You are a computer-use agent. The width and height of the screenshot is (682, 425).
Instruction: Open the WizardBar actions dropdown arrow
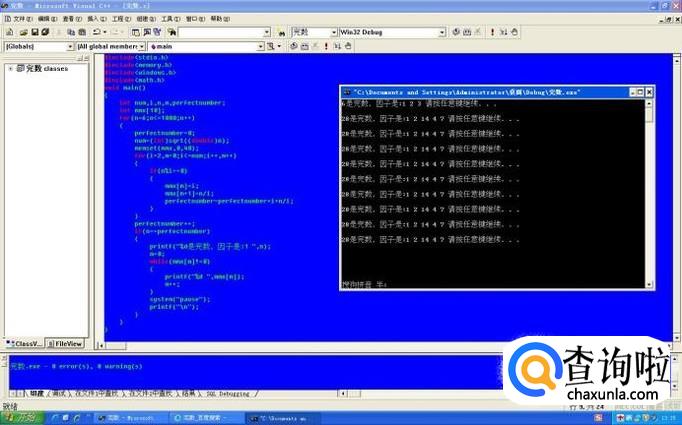pyautogui.click(x=279, y=46)
